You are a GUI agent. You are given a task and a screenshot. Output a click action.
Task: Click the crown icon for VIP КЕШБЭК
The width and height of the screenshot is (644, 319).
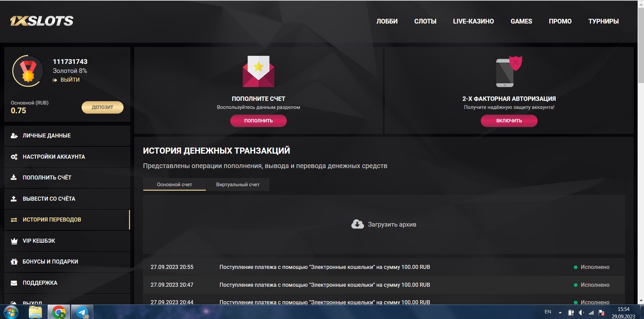coord(14,241)
